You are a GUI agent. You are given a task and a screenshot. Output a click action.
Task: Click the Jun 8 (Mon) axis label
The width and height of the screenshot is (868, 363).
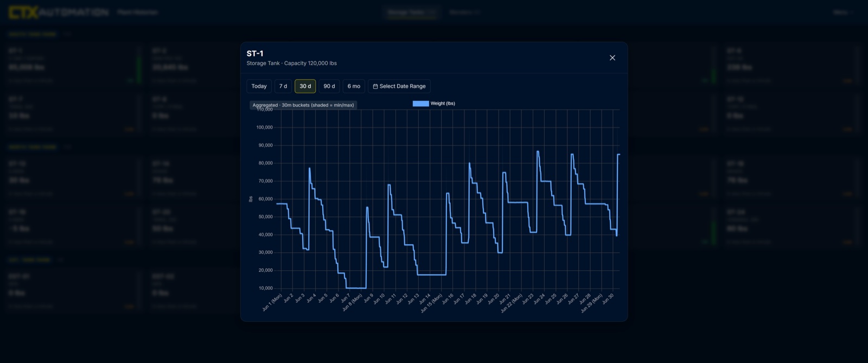352,302
